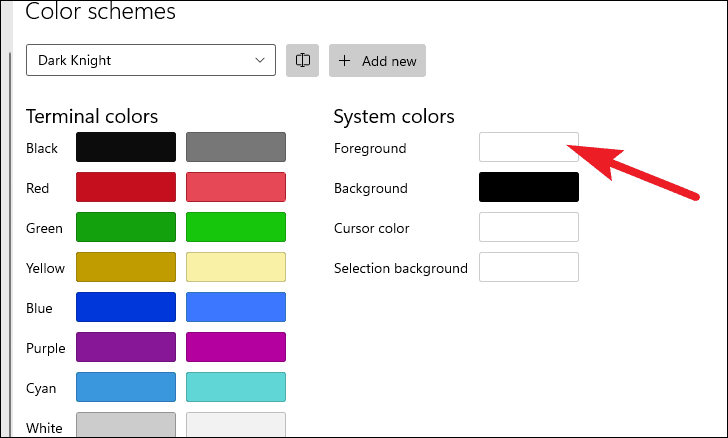Select the bright black gray swatch
This screenshot has width=728, height=438.
[236, 147]
